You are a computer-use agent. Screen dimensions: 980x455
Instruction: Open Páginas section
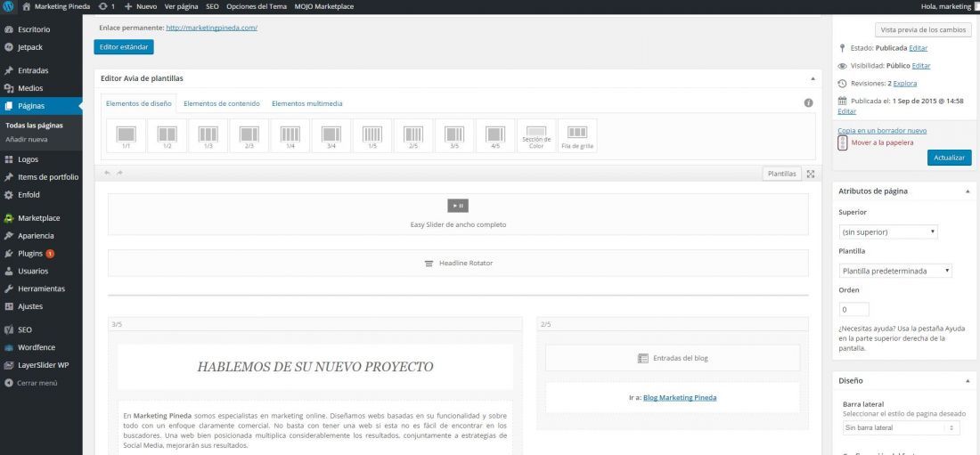pos(41,106)
